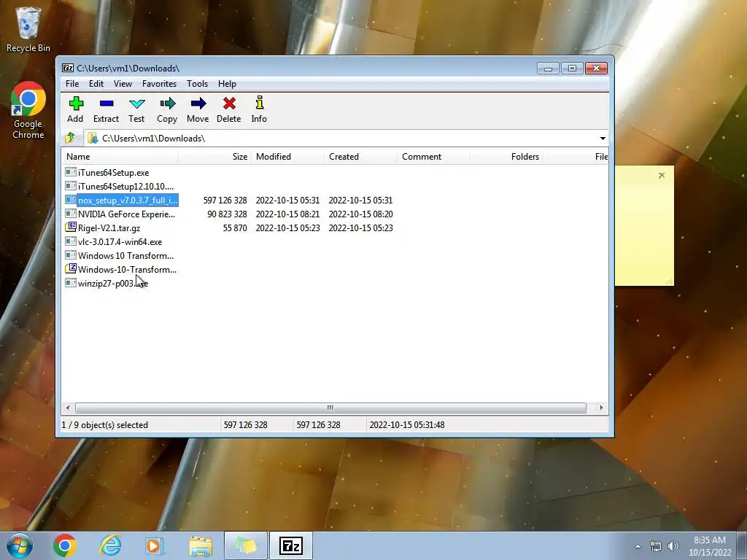Expand the address path dropdown
Image resolution: width=747 pixels, height=560 pixels.
tap(603, 139)
